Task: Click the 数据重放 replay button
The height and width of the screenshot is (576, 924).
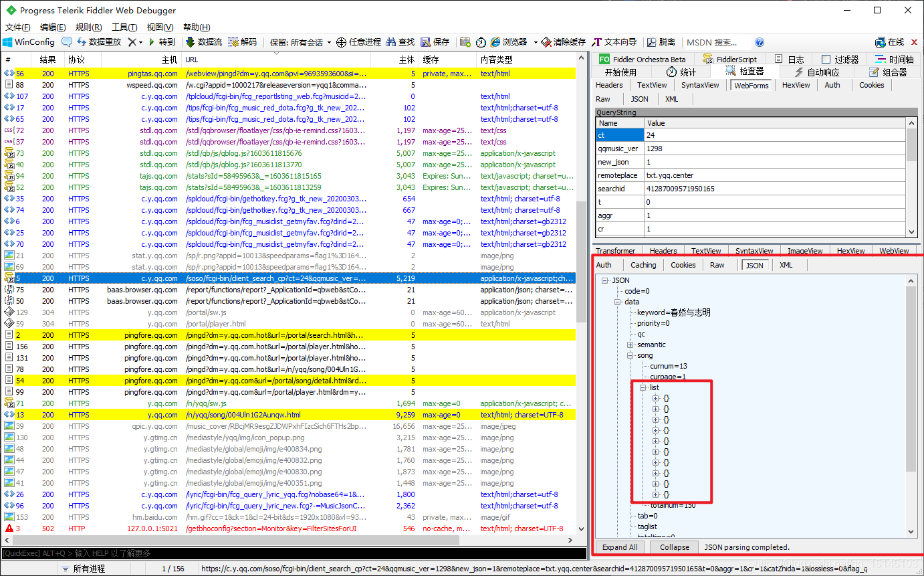Action: point(99,42)
